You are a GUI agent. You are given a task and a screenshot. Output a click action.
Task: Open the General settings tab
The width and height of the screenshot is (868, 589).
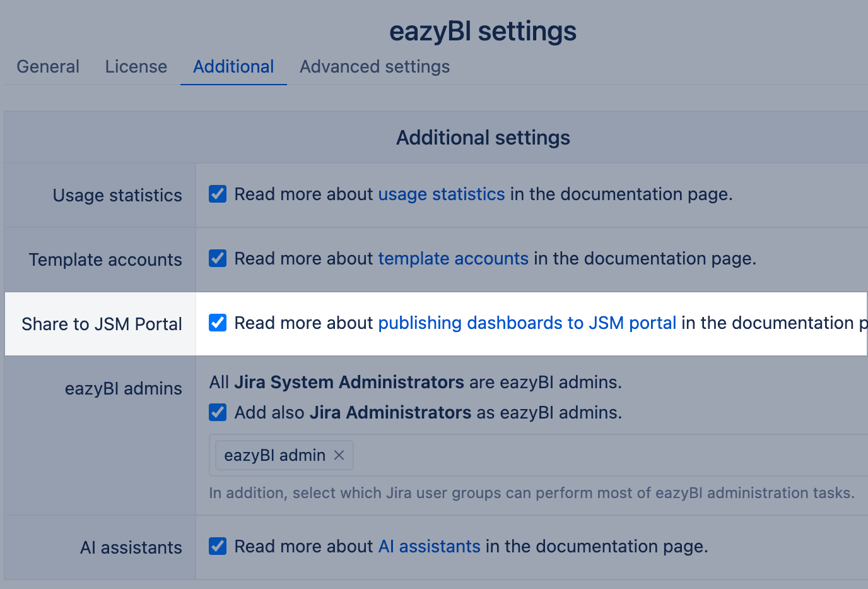click(x=48, y=67)
